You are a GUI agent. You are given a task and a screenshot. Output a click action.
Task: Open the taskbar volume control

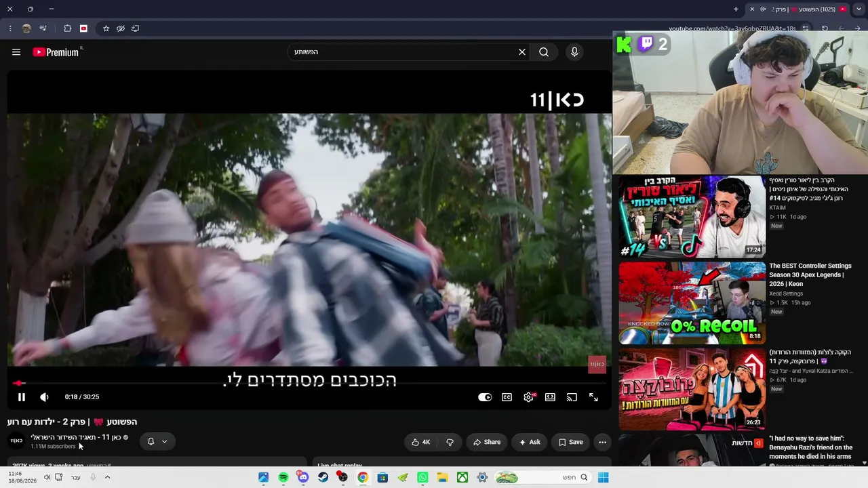[x=47, y=477]
